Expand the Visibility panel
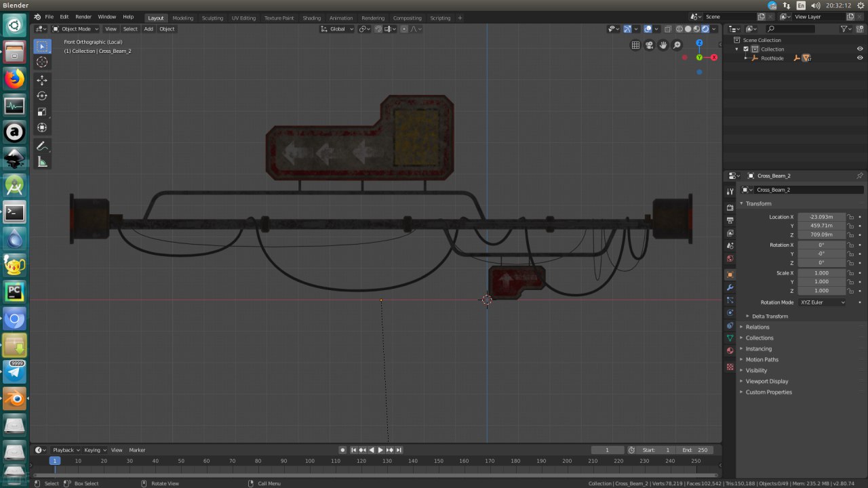The width and height of the screenshot is (868, 488). tap(755, 370)
